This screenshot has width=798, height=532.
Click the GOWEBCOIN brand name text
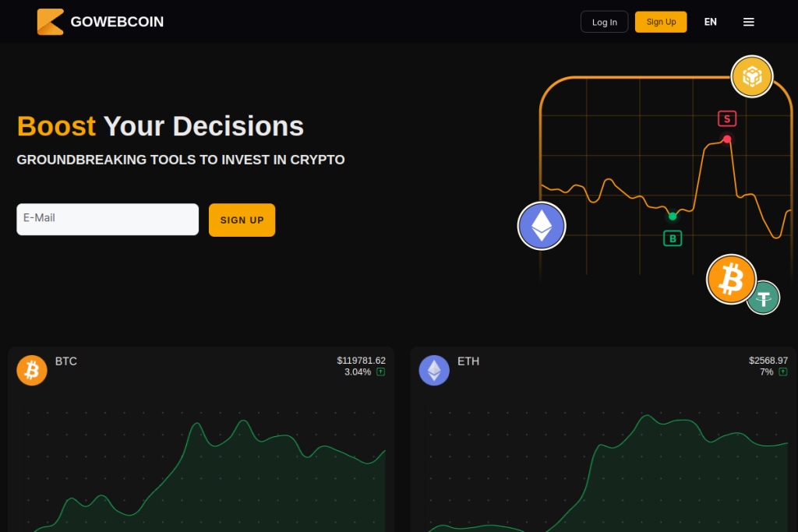(117, 22)
